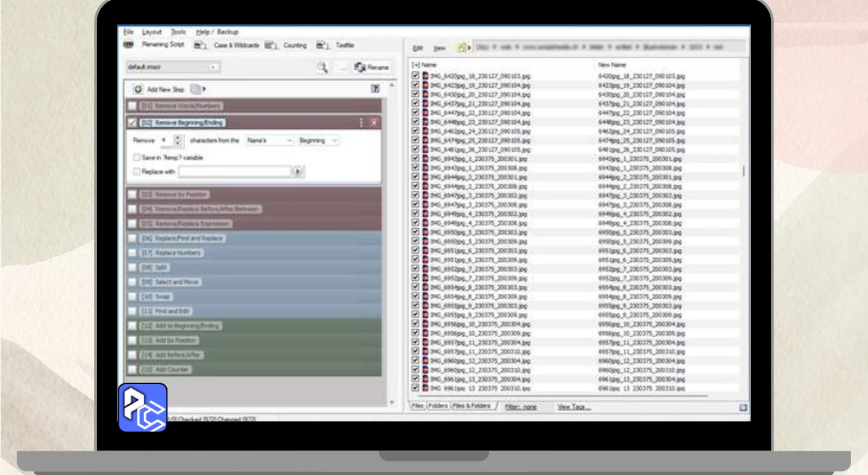Image resolution: width=868 pixels, height=475 pixels.
Task: Click the Replace with text field
Action: click(235, 172)
